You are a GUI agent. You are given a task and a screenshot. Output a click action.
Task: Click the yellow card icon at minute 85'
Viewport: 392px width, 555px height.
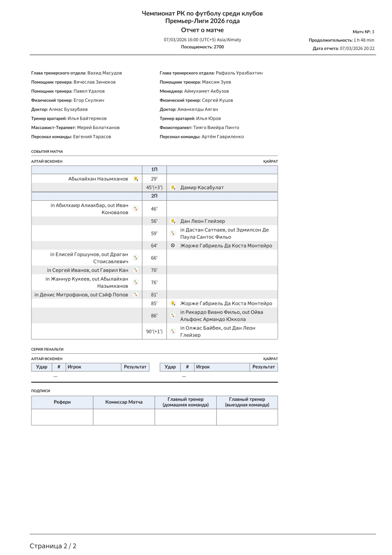tap(173, 303)
